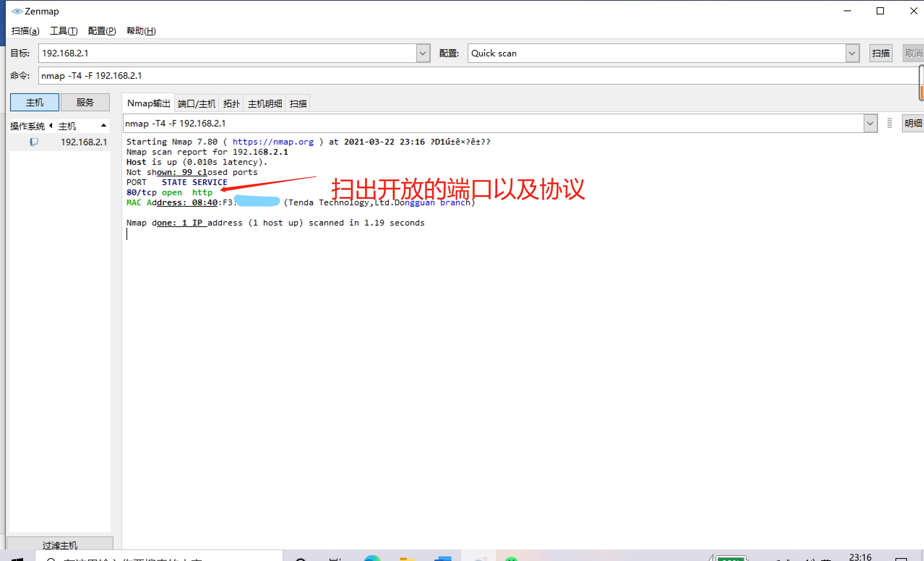
Task: Switch to the 扫描 tab in results panel
Action: (x=298, y=103)
